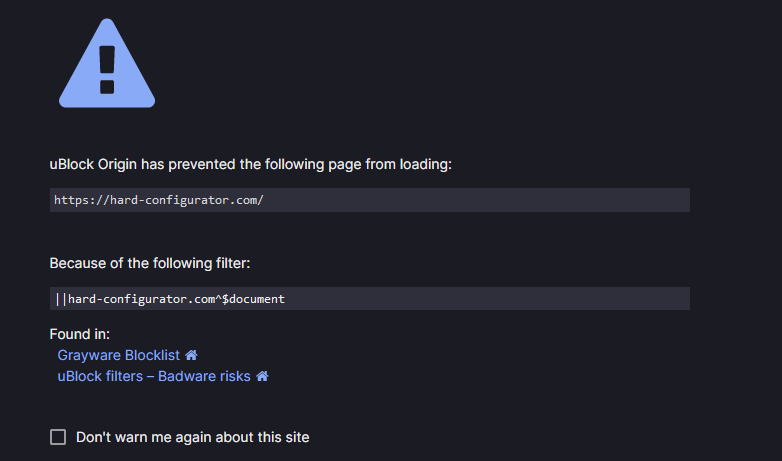Click the ||hard-configurator.com^$document filter rule text
782x461 pixels.
point(170,299)
